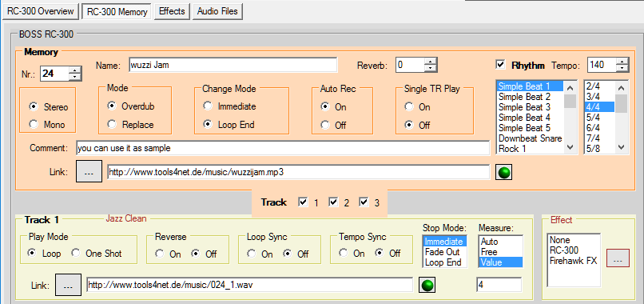Click the green play indicator beside memory link
Image resolution: width=644 pixels, height=304 pixels.
point(504,172)
